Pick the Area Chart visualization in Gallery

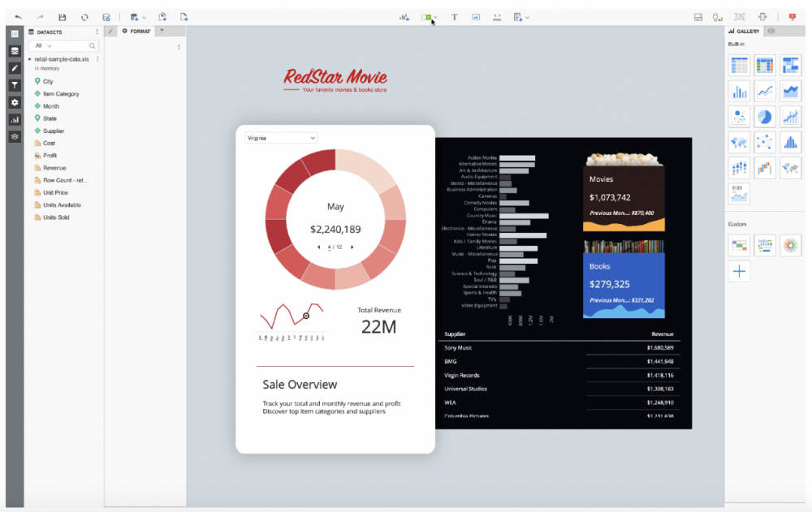[790, 92]
